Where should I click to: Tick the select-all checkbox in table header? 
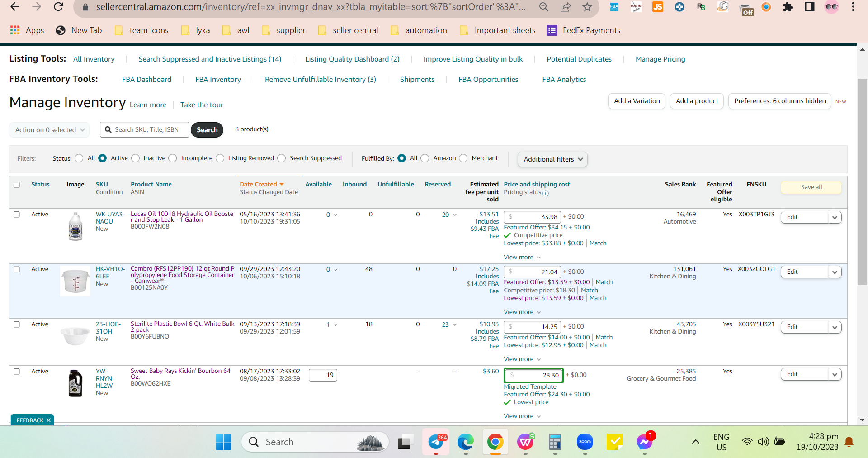point(17,185)
